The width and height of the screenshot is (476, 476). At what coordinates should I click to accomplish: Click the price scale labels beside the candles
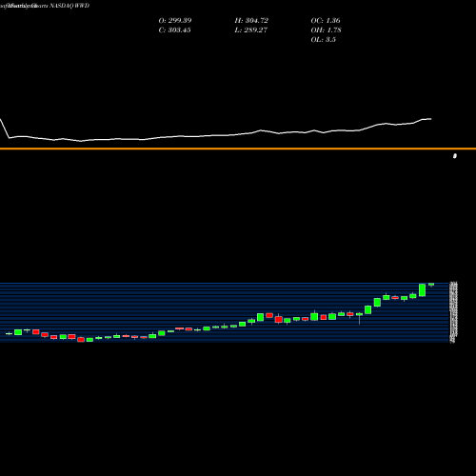pos(454,312)
